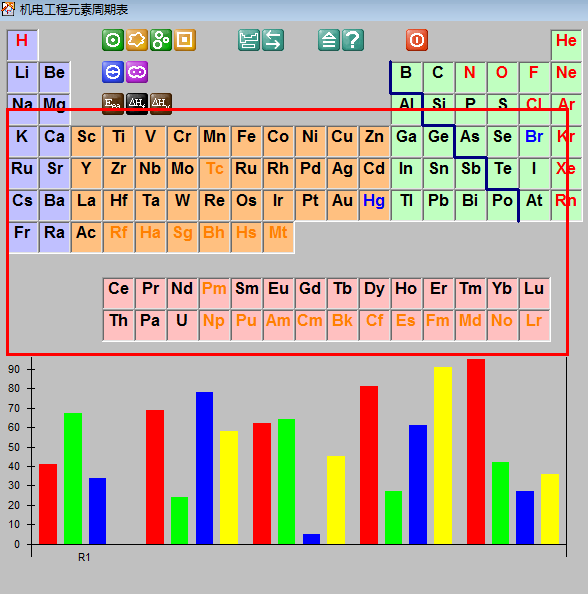Select the blue Br element cell
The height and width of the screenshot is (594, 588).
click(534, 141)
